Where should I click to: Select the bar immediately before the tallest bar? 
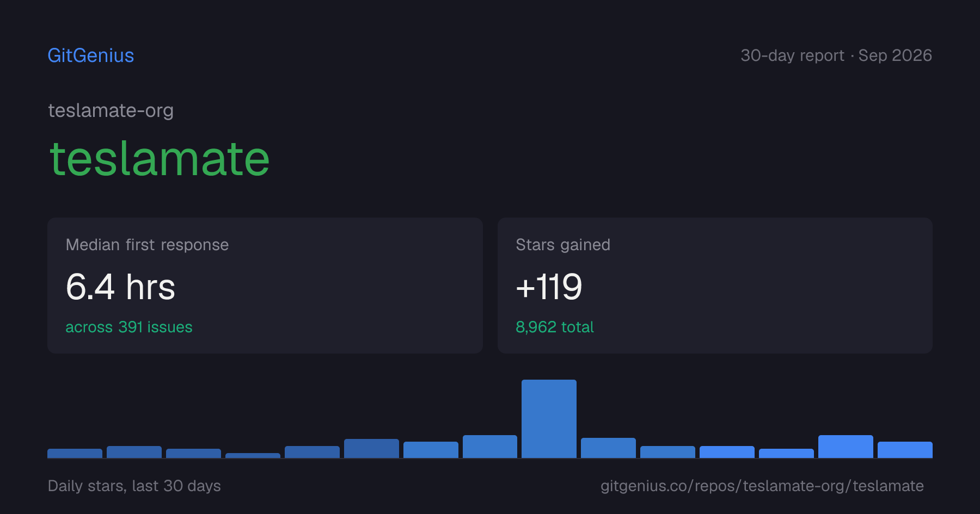490,447
